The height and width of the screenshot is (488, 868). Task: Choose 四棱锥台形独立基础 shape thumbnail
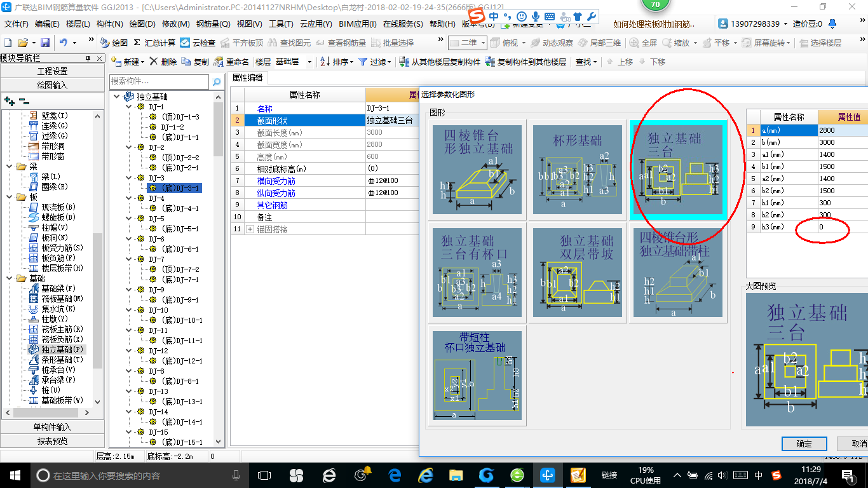(x=477, y=170)
